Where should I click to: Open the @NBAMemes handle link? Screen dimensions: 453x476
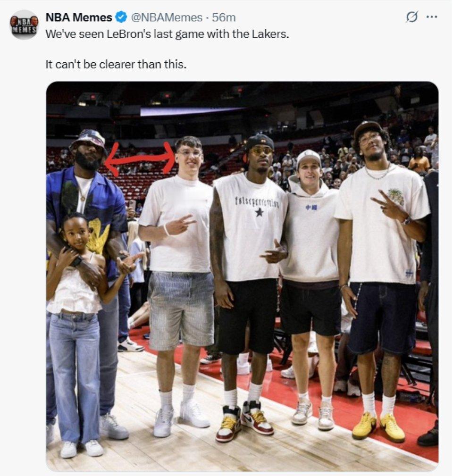(x=167, y=17)
